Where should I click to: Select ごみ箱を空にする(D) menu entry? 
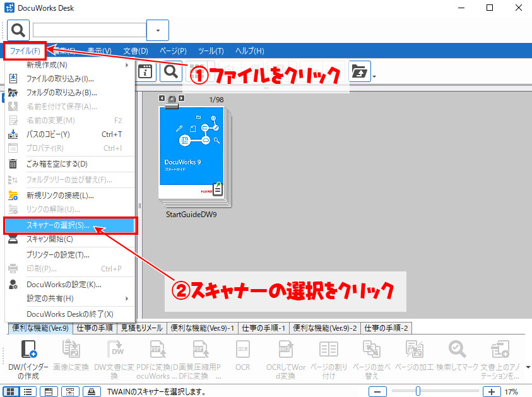tap(70, 164)
